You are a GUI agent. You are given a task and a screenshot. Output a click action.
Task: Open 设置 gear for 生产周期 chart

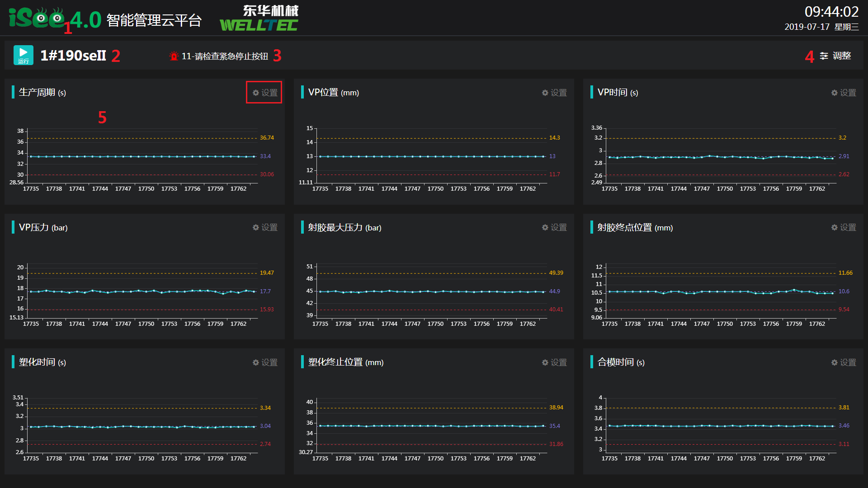[x=256, y=93]
